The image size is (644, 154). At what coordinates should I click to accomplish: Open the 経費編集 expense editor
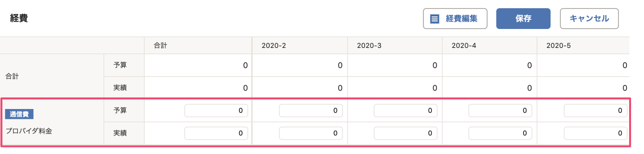455,19
